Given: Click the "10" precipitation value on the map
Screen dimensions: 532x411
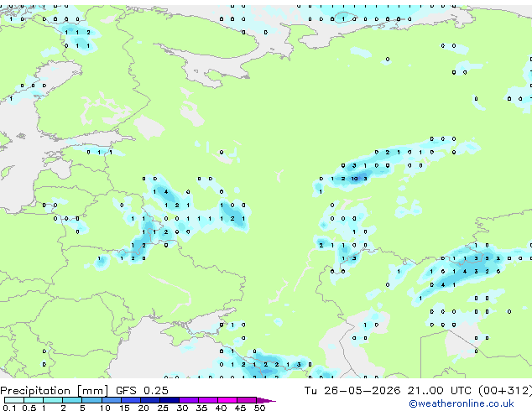Looking at the screenshot, I should [354, 179].
